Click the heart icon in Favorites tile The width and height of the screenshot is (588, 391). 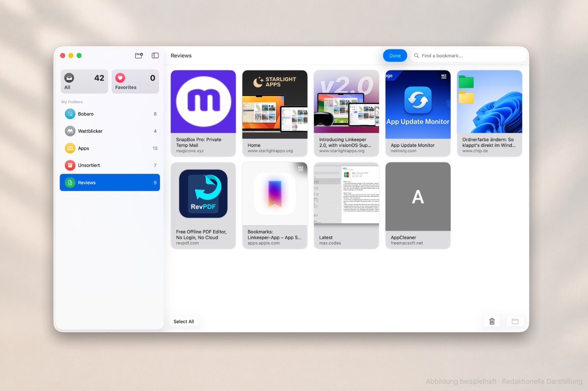coord(120,78)
